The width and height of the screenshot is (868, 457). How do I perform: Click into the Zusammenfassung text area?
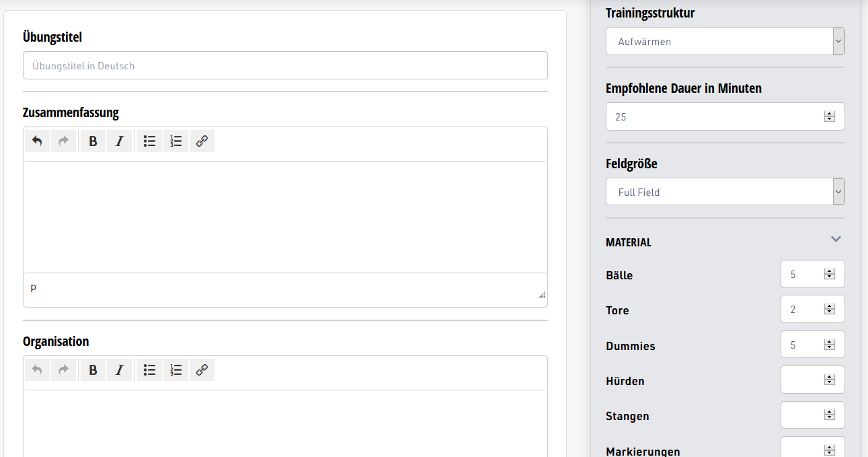point(285,217)
